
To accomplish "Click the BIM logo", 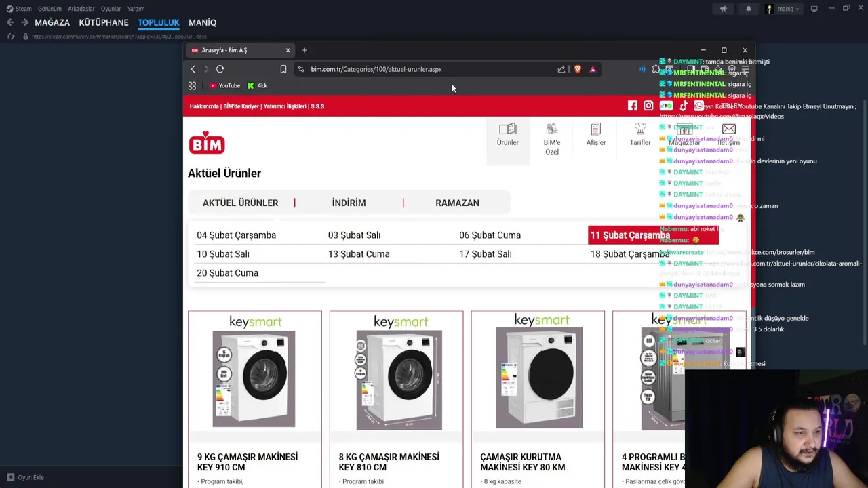I will (207, 143).
